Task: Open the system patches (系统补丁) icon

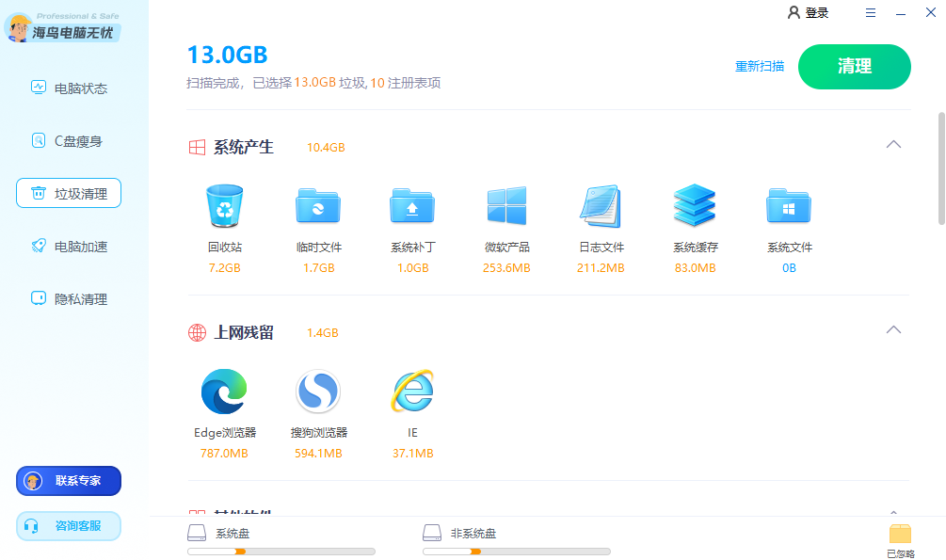Action: click(412, 207)
